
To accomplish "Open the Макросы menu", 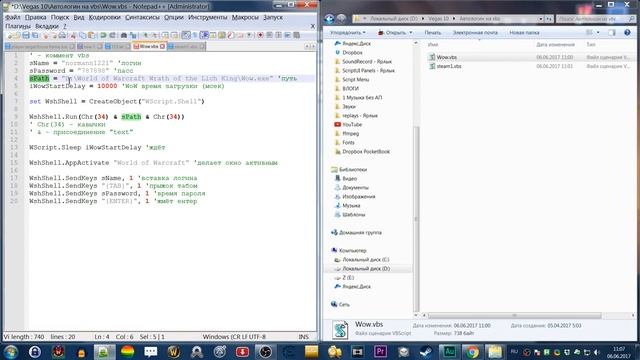I will point(245,17).
